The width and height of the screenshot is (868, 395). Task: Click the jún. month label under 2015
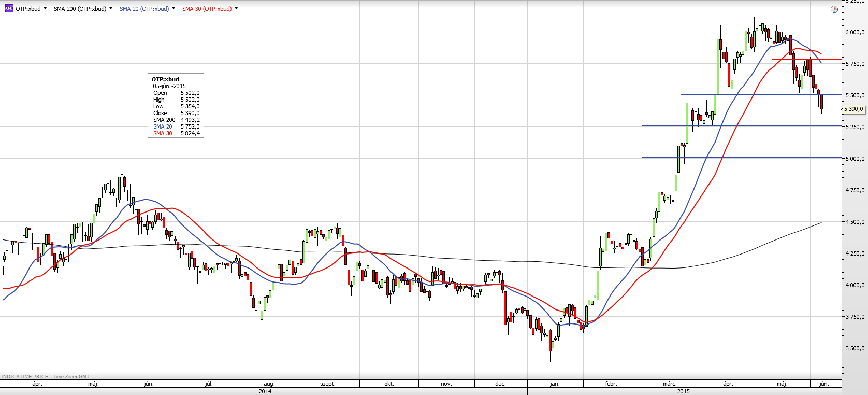click(824, 384)
